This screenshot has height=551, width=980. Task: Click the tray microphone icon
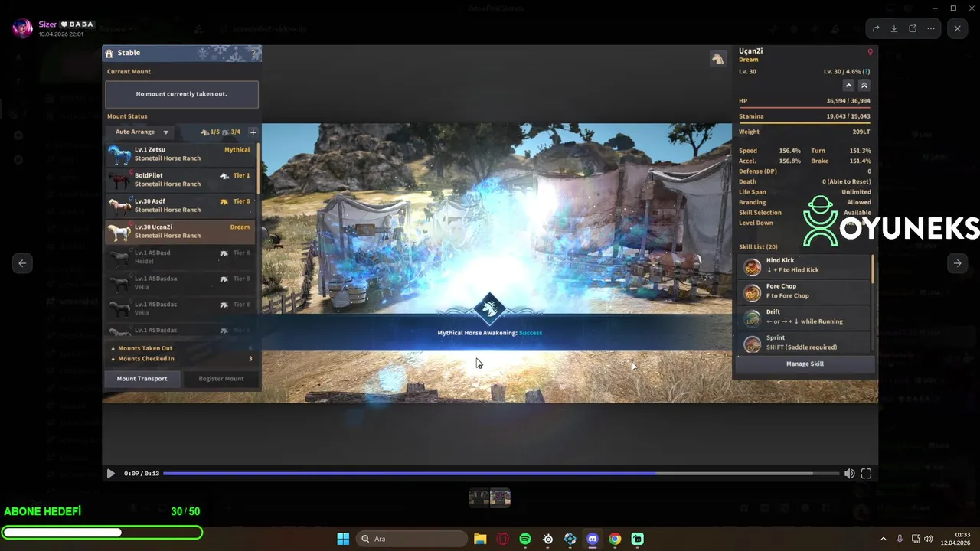[x=900, y=539]
